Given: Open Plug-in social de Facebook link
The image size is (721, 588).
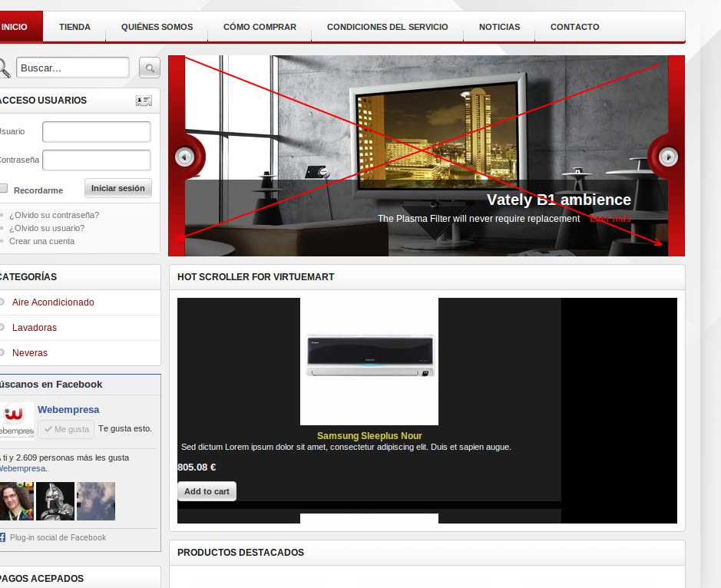Looking at the screenshot, I should pyautogui.click(x=58, y=537).
